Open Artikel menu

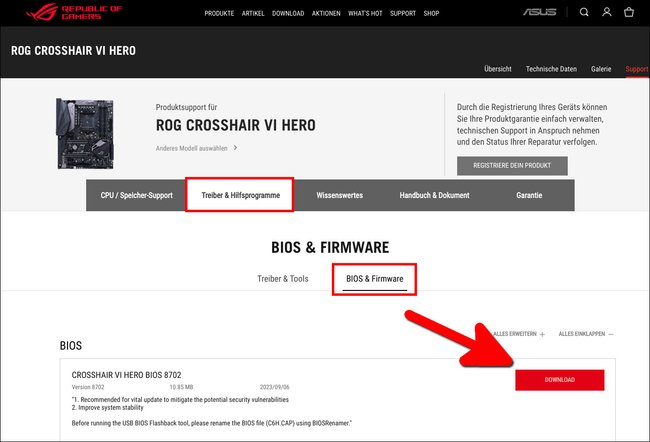(x=253, y=13)
